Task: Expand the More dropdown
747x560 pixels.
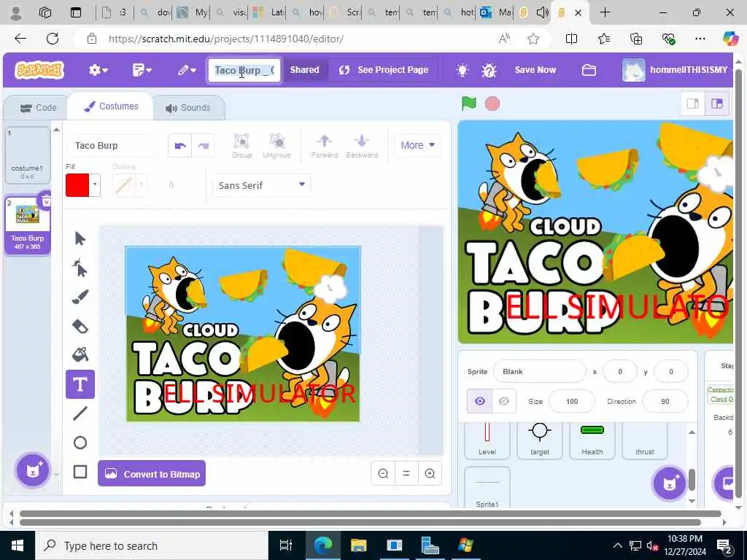Action: 417,145
